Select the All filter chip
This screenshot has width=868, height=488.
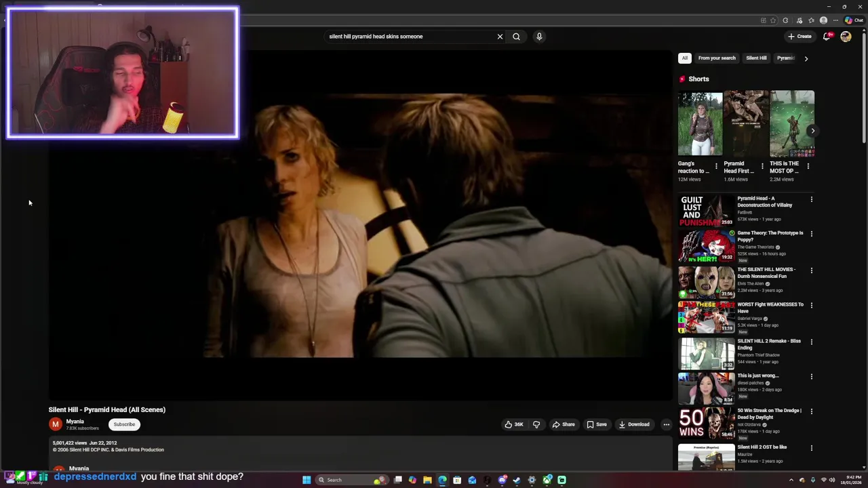[685, 58]
